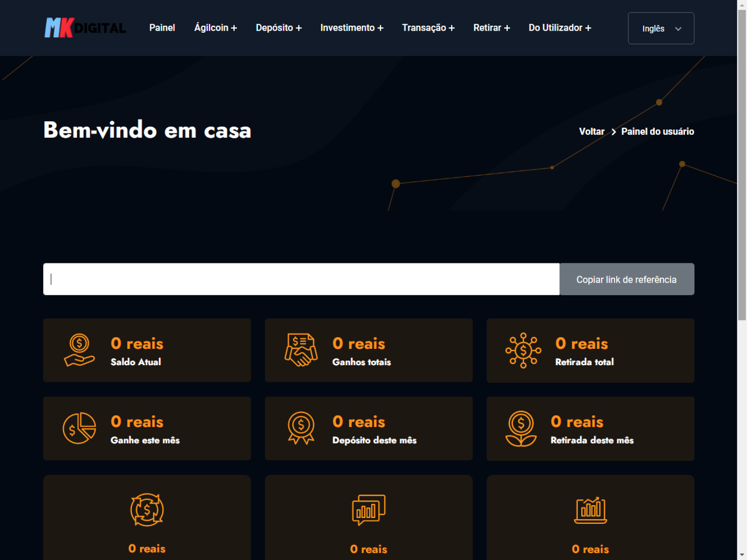This screenshot has width=747, height=560.
Task: Click the Ganhe este mês pie chart icon
Action: (x=79, y=428)
